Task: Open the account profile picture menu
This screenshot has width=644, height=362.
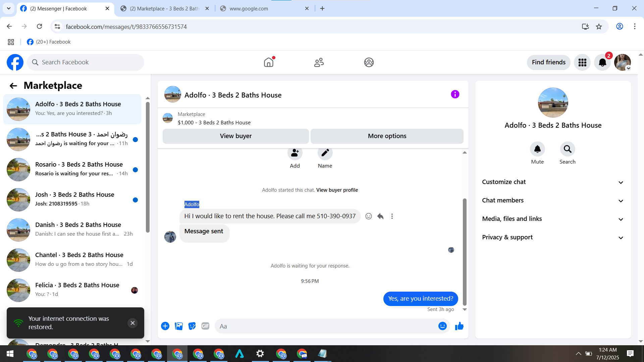Action: (623, 62)
